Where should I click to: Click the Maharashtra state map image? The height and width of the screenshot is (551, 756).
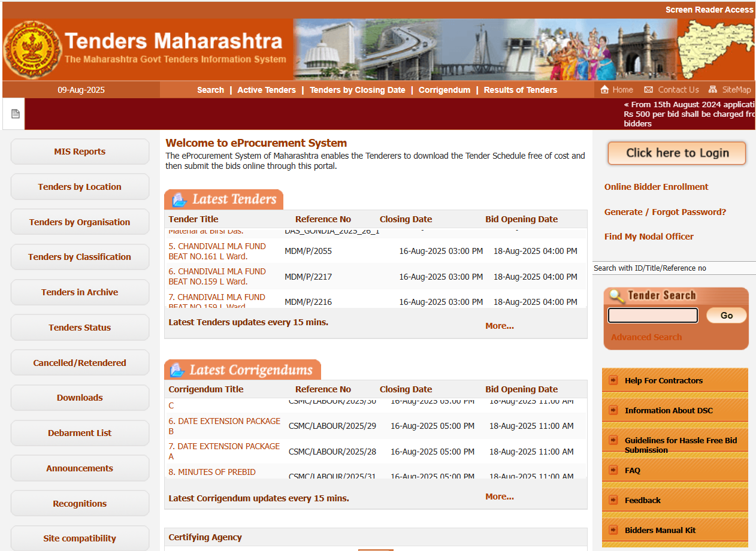(716, 49)
